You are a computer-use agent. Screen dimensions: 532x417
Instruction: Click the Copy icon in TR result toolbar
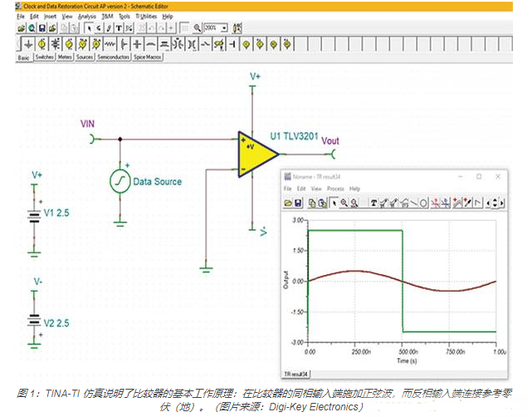point(312,203)
